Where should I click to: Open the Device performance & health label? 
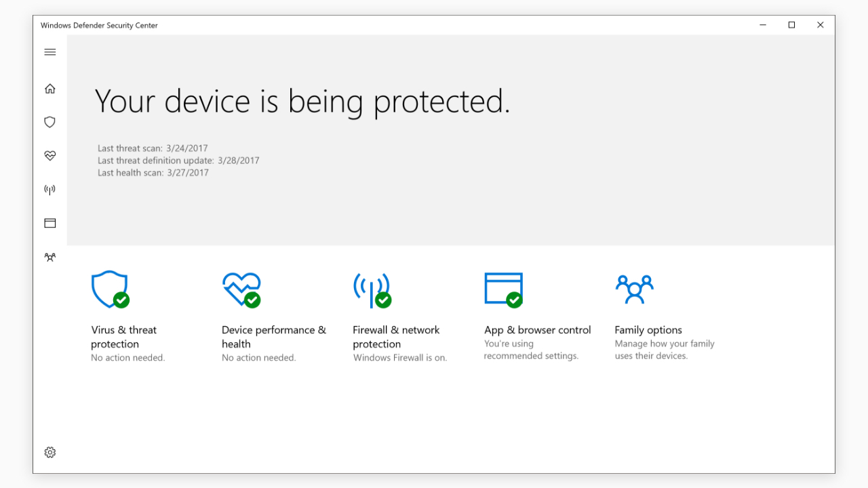pyautogui.click(x=273, y=337)
